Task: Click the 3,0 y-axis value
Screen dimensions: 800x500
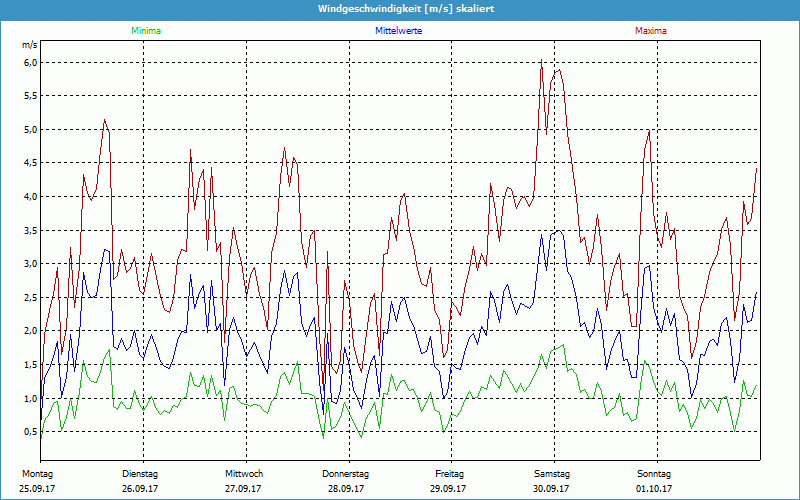Action: click(31, 264)
